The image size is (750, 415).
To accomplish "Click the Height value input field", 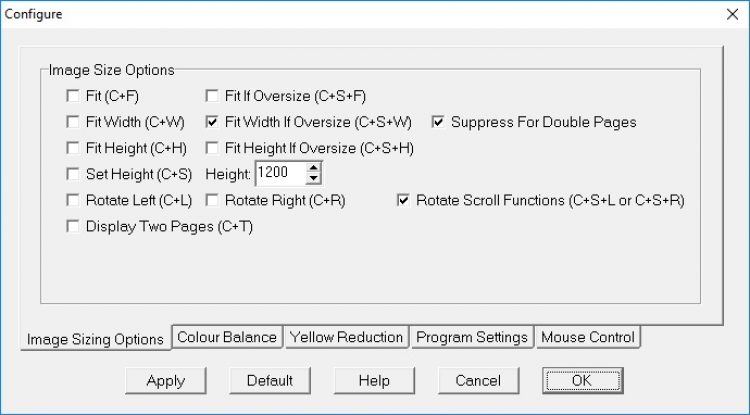I will pyautogui.click(x=280, y=174).
